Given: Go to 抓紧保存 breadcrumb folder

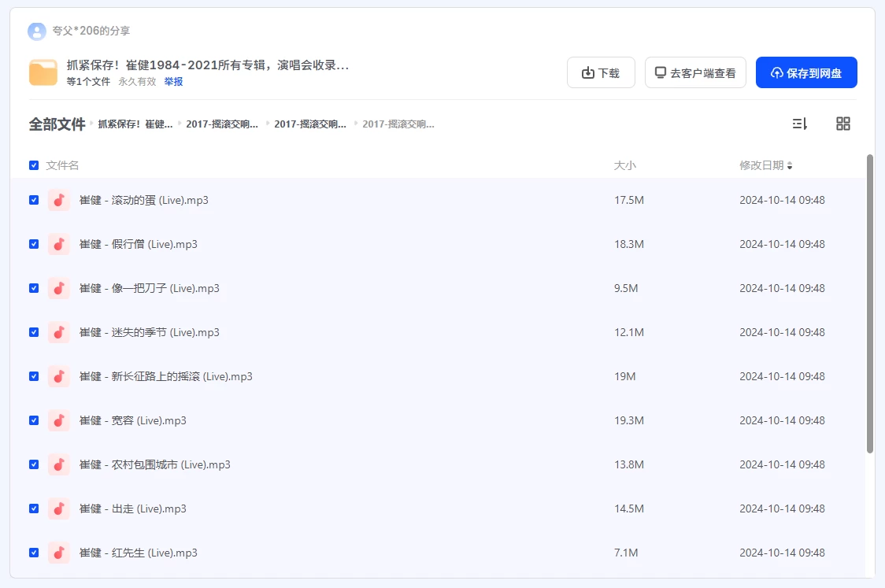Looking at the screenshot, I should click(x=135, y=124).
